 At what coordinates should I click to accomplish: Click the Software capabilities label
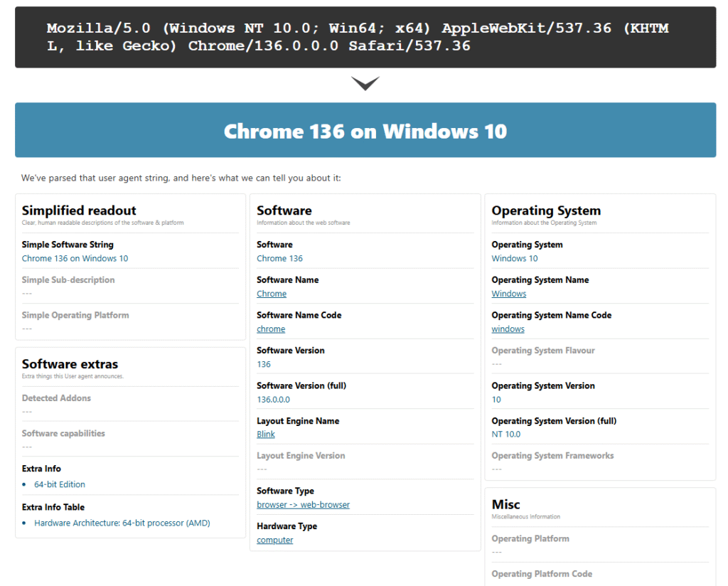63,433
